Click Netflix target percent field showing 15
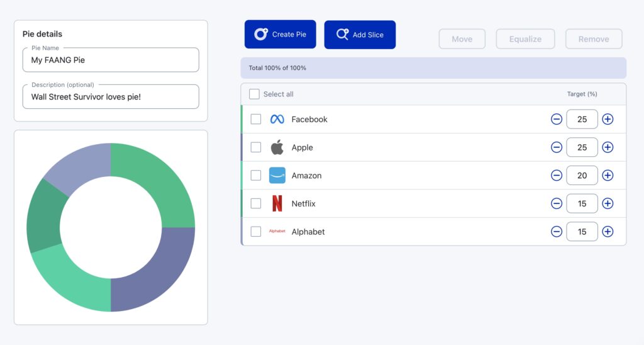644x345 pixels. [582, 203]
